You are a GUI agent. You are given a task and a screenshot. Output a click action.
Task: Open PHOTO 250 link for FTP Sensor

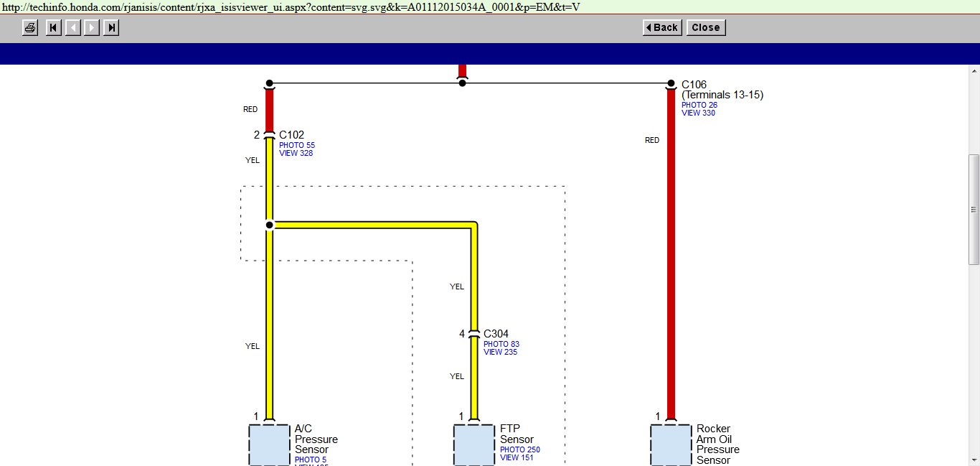[520, 449]
